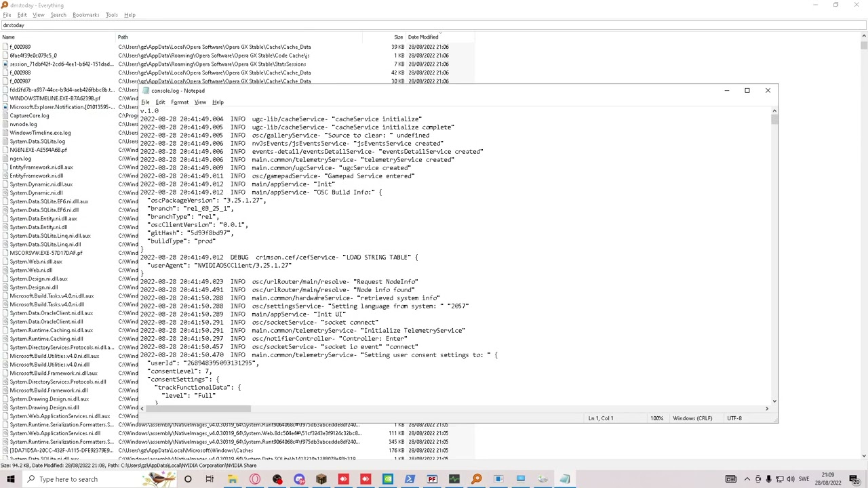Switch to Everything search taskbar icon

(477, 479)
